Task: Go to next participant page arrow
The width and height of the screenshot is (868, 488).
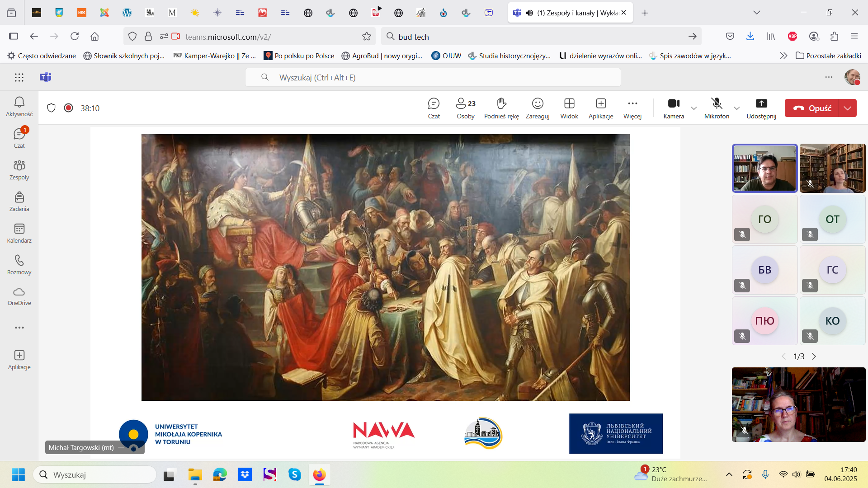Action: (814, 357)
